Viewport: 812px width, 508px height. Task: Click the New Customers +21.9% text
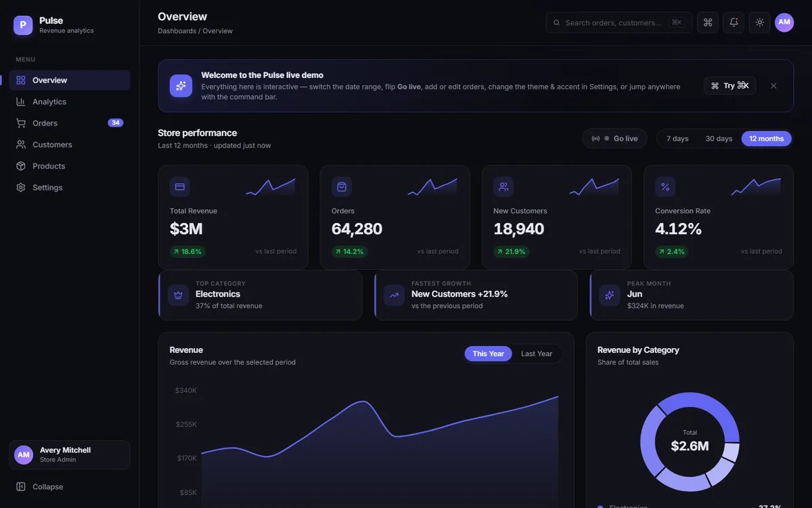coord(459,294)
